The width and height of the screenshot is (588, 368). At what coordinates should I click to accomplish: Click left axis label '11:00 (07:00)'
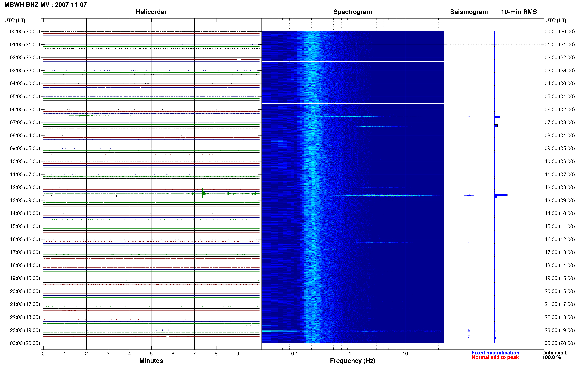tap(25, 174)
